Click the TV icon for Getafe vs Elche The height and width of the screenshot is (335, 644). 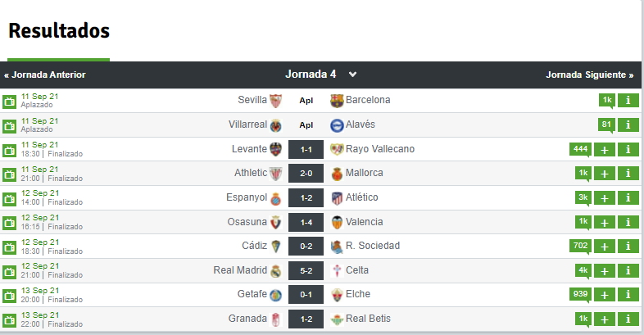point(9,296)
